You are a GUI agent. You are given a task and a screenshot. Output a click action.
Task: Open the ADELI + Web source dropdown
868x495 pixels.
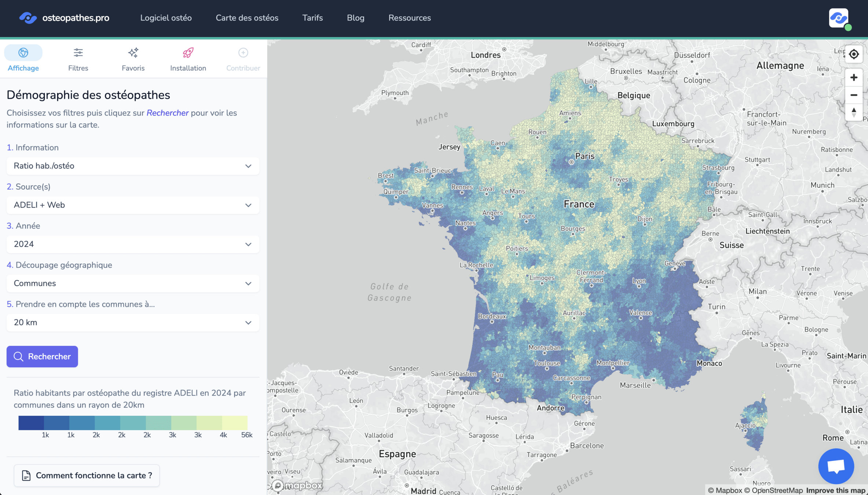tap(133, 205)
